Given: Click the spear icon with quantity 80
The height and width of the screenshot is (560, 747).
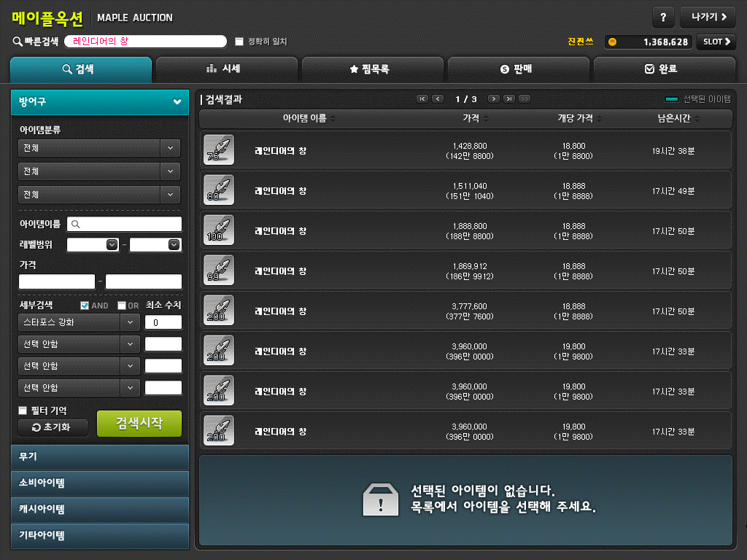Looking at the screenshot, I should click(x=219, y=190).
